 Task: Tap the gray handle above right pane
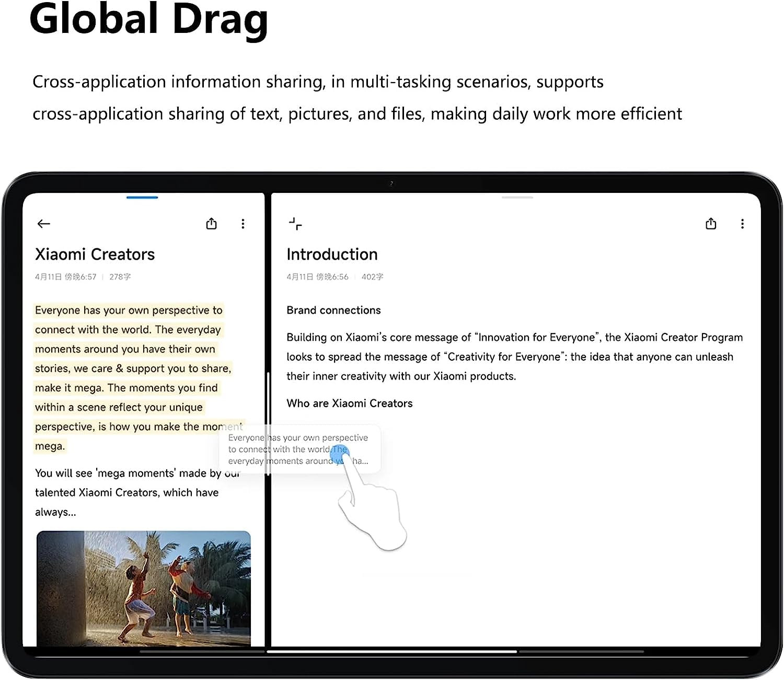517,198
